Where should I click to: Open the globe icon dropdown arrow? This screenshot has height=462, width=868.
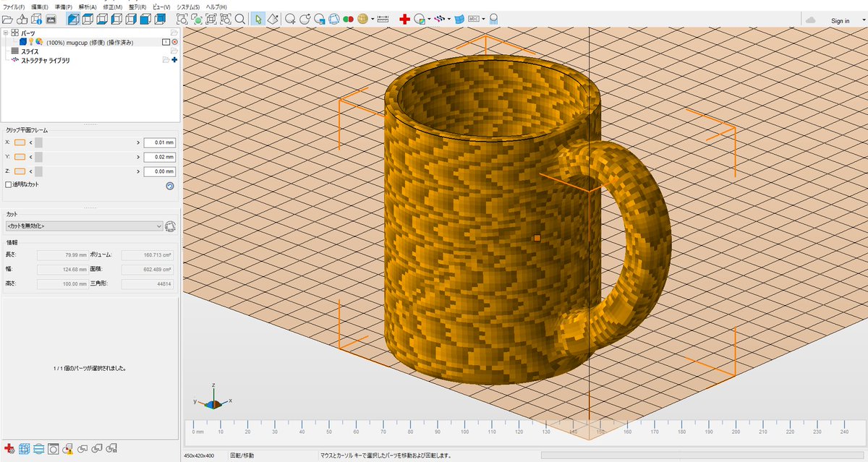tap(373, 20)
